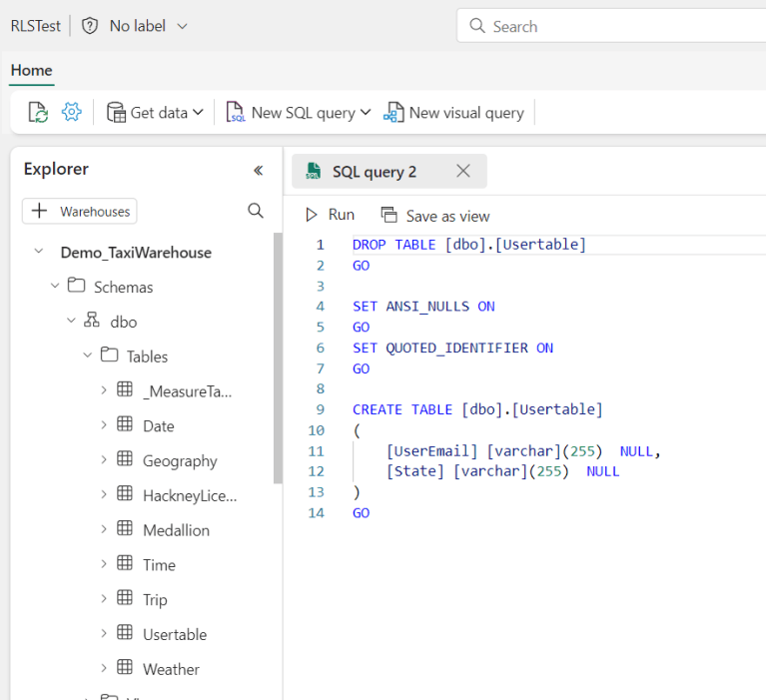Click SQL file icon on query tab

coord(314,171)
